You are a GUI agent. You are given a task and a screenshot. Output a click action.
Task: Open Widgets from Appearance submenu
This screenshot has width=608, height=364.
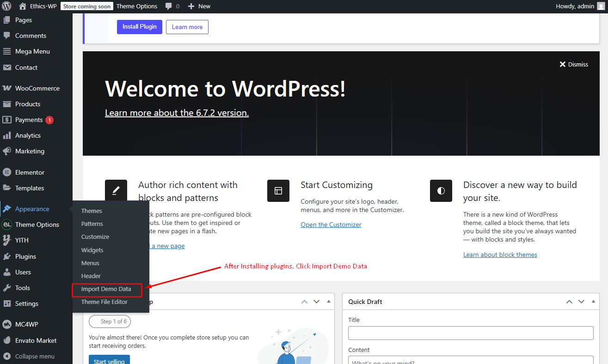point(92,250)
